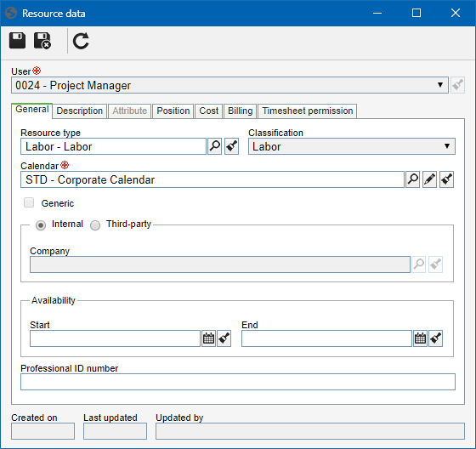The height and width of the screenshot is (449, 476).
Task: Open the calendar picker for the Start date
Action: pyautogui.click(x=208, y=338)
